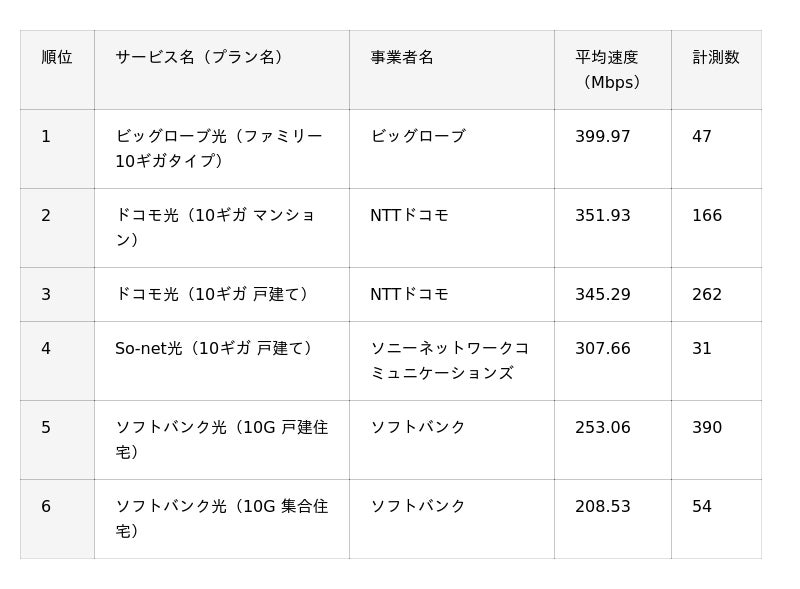Select ドコモ光（10ギガ 戸建て） service cell

222,294
